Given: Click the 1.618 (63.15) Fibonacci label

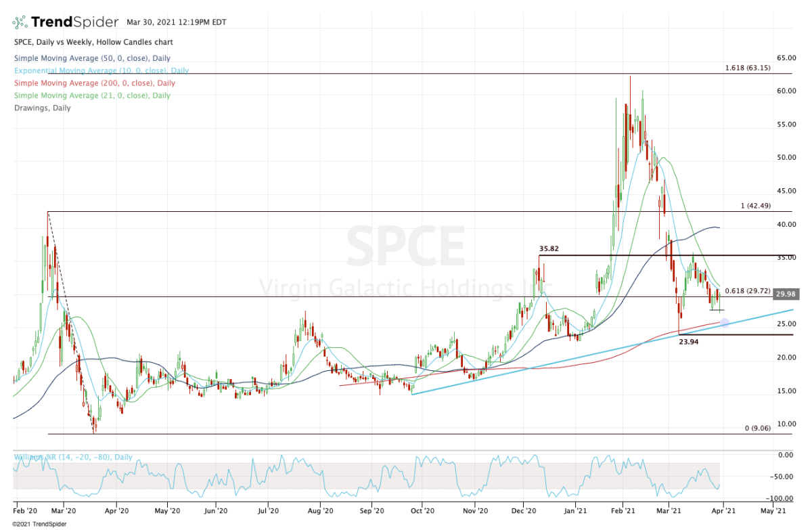Looking at the screenshot, I should [x=748, y=68].
